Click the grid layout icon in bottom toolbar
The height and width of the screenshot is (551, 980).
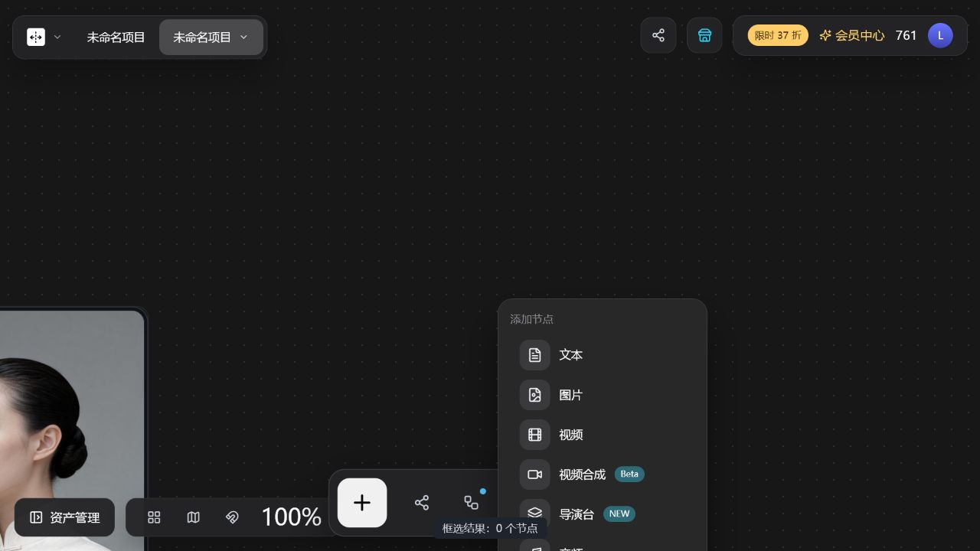(x=154, y=517)
